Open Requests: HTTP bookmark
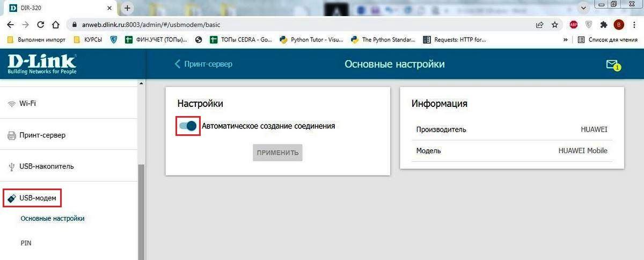Screen dimensions: 644x260 [x=455, y=39]
